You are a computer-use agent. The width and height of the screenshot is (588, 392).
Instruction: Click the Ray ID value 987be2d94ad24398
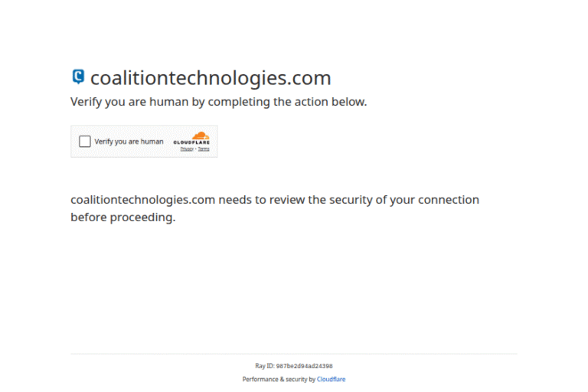[x=305, y=366]
